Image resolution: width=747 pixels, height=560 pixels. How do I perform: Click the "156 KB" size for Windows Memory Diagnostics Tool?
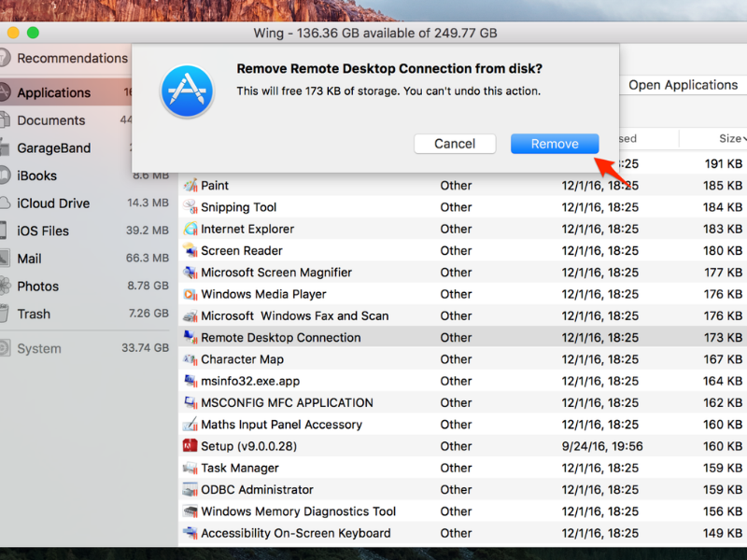723,511
